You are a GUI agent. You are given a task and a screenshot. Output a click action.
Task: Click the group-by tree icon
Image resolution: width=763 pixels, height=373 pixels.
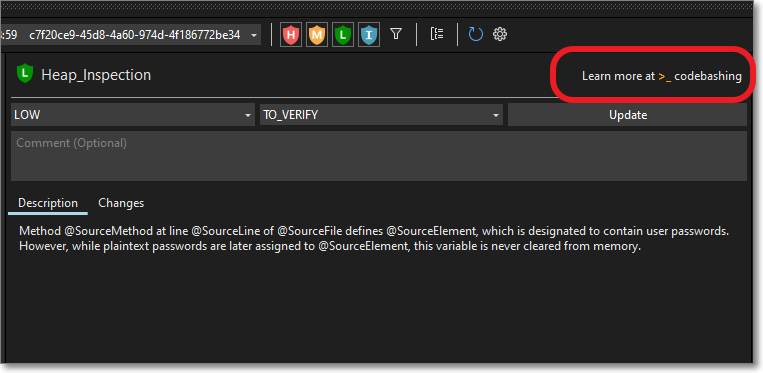coord(437,34)
